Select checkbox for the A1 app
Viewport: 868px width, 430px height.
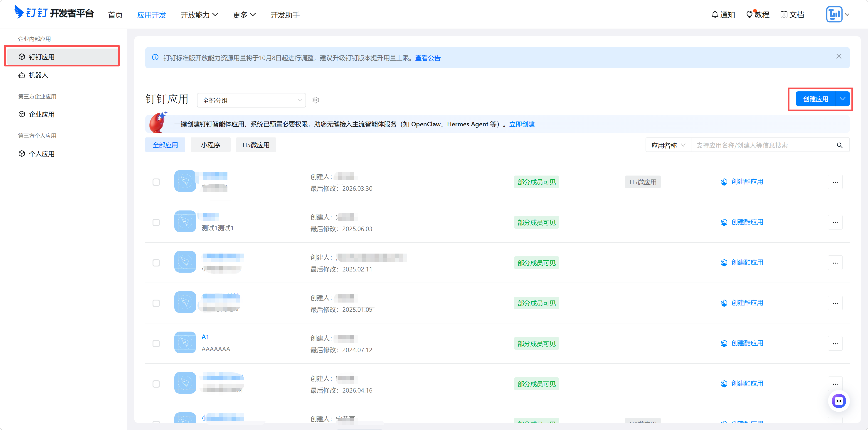(156, 344)
